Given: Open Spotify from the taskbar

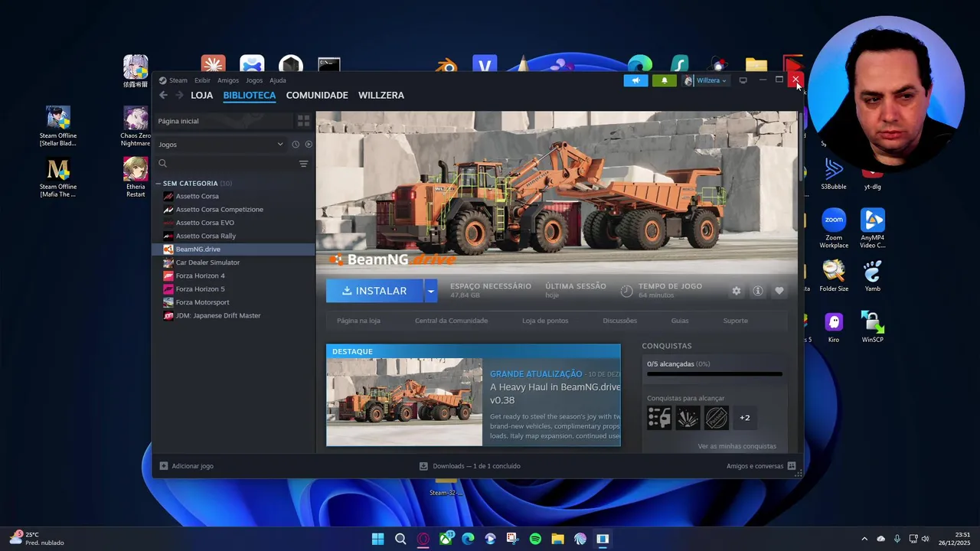Looking at the screenshot, I should coord(535,539).
